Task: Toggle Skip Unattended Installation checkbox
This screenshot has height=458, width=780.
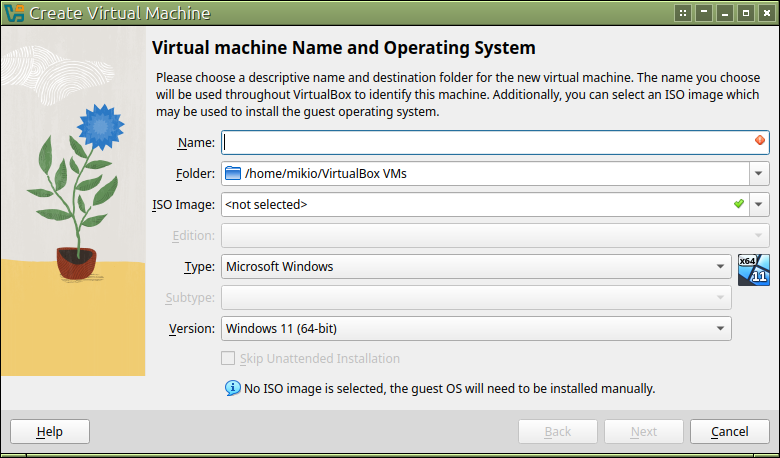Action: (x=227, y=358)
